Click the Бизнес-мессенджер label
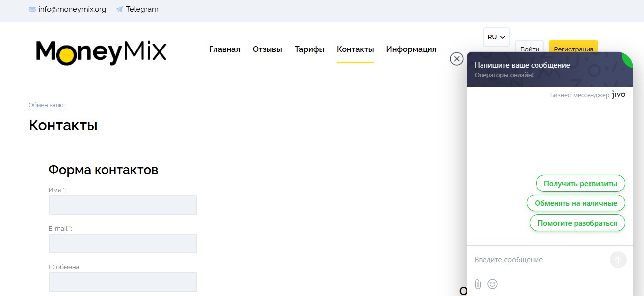 580,95
